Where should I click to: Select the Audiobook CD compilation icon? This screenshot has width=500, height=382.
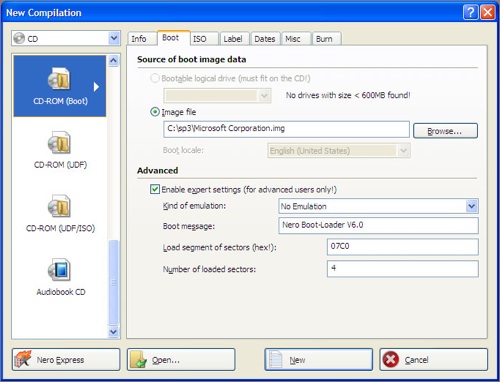60,277
